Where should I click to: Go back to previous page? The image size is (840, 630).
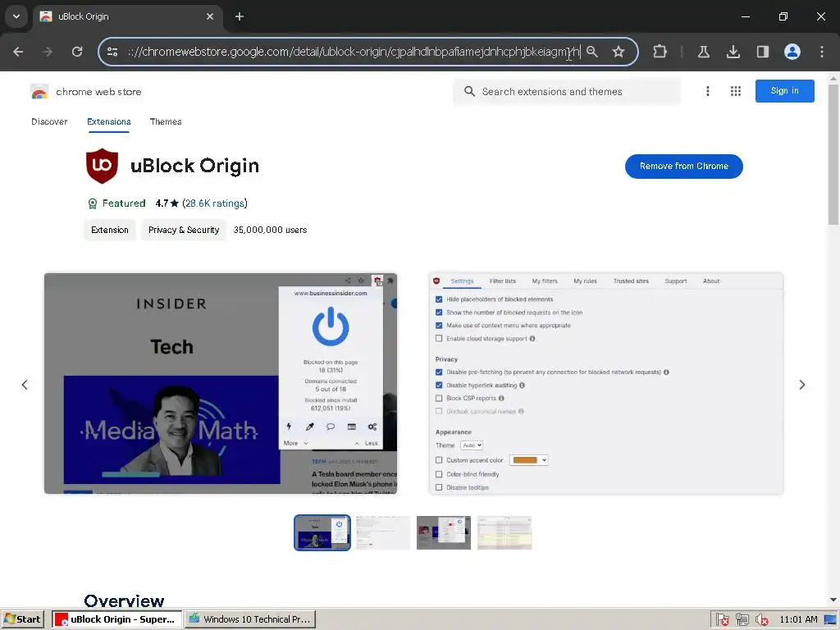[x=18, y=52]
